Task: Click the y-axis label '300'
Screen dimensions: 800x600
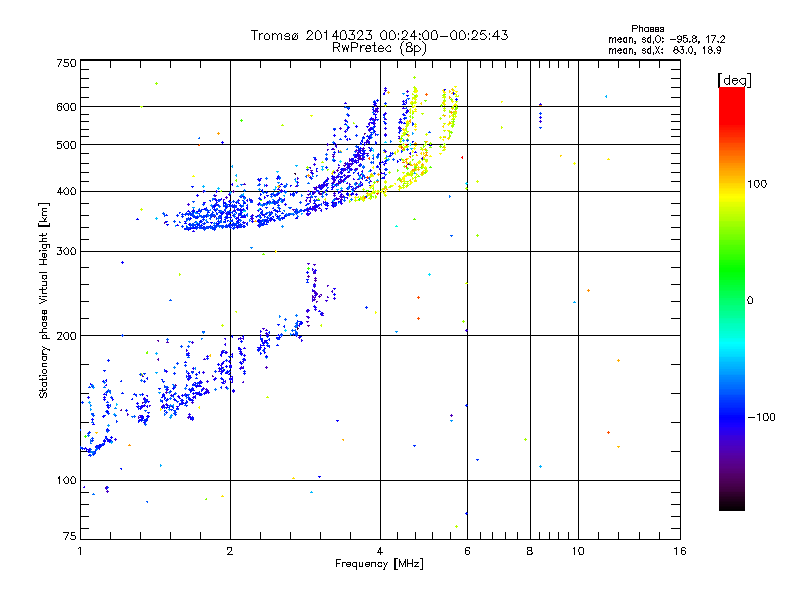Action: [66, 251]
